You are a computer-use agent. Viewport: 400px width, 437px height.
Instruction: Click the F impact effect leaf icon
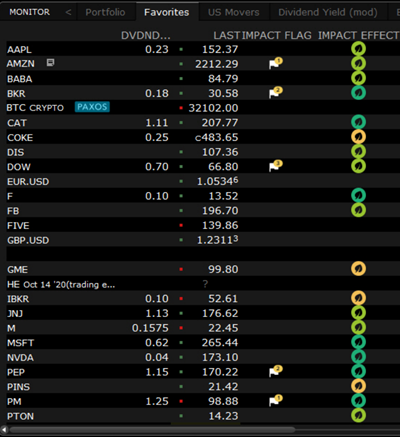pos(358,195)
